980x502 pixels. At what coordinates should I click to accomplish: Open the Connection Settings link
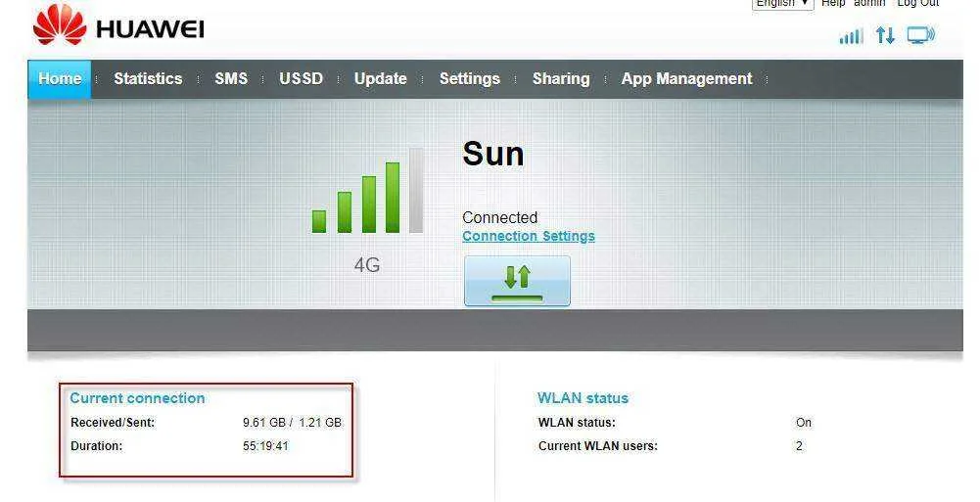click(529, 236)
